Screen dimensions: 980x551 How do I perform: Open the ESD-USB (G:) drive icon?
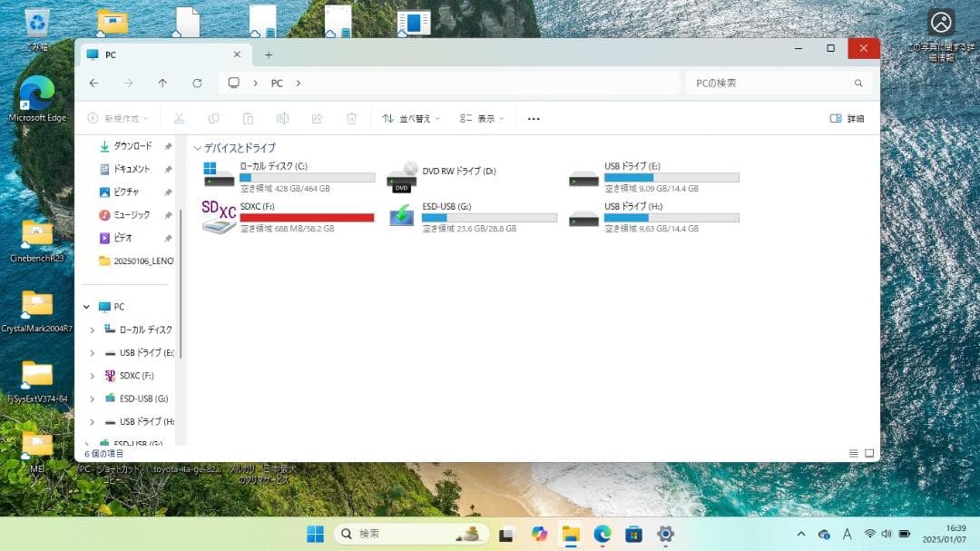(x=400, y=218)
